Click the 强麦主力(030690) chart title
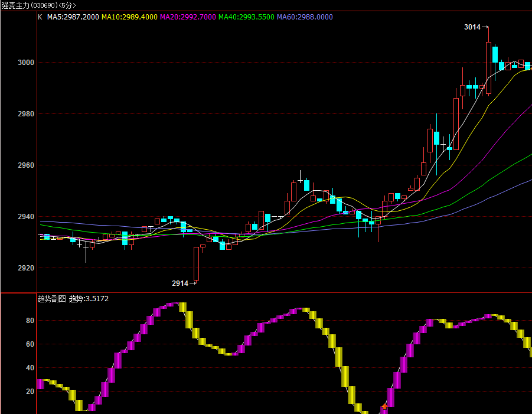532x414 pixels. click(x=29, y=5)
